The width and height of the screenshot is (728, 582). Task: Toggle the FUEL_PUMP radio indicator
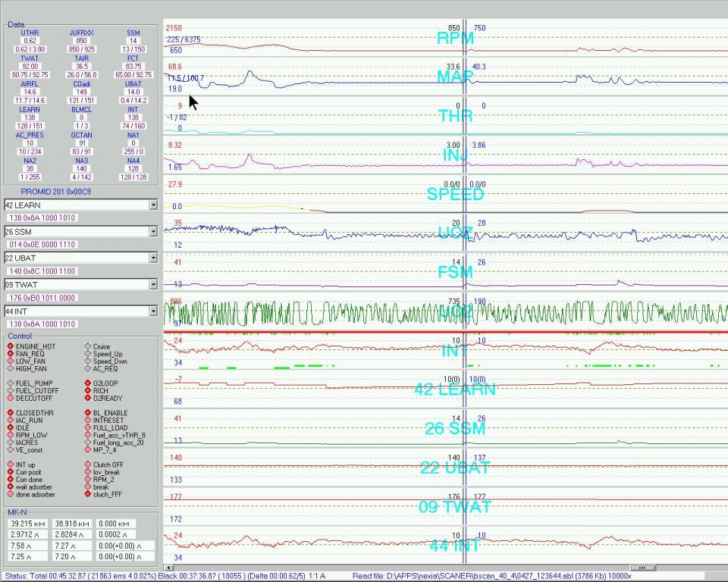[11, 383]
